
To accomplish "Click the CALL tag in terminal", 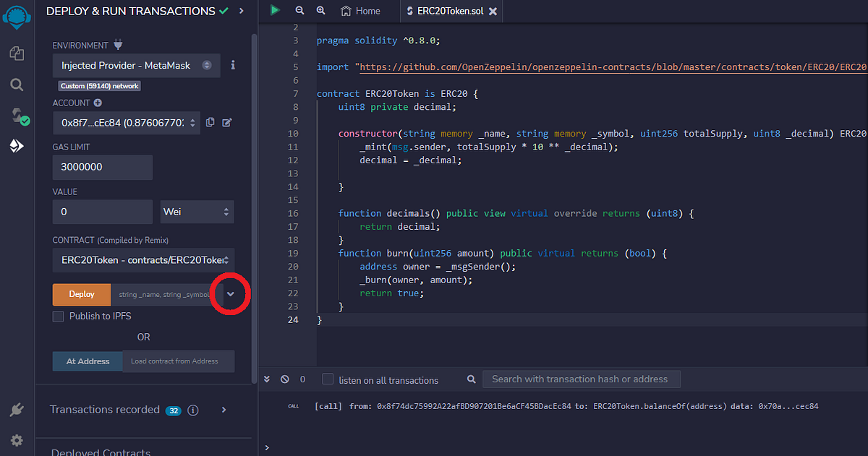I will coord(293,406).
